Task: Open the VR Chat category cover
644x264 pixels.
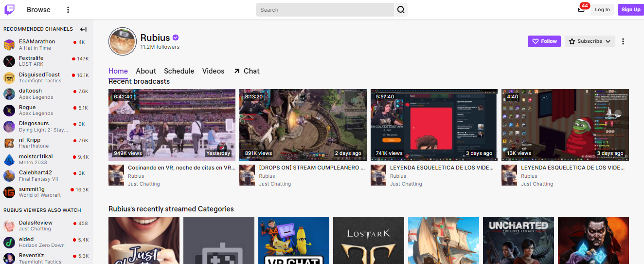Action: click(x=294, y=241)
